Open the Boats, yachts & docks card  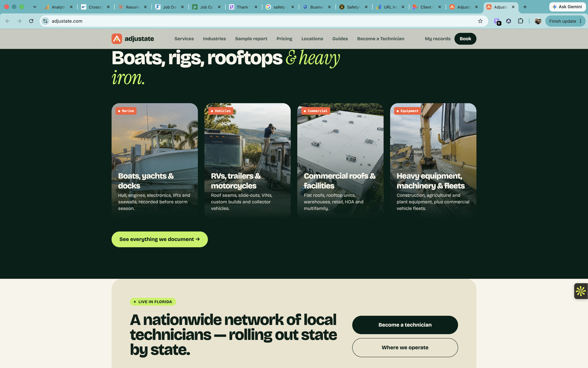click(x=155, y=161)
